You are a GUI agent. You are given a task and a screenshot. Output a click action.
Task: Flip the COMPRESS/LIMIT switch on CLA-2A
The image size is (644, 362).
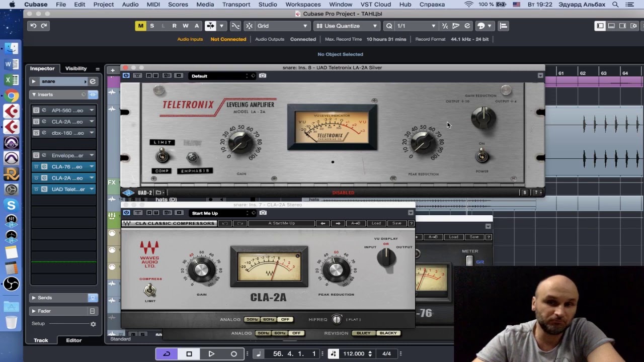(149, 290)
